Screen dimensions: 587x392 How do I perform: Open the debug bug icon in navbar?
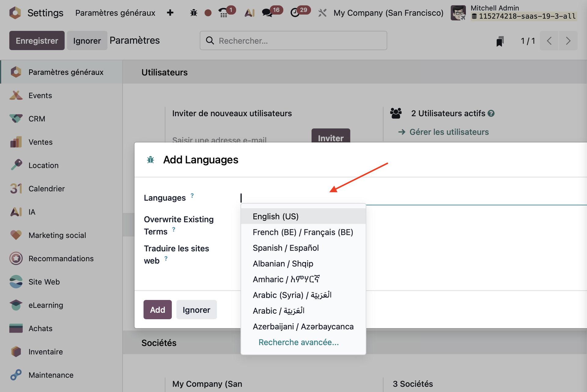194,13
